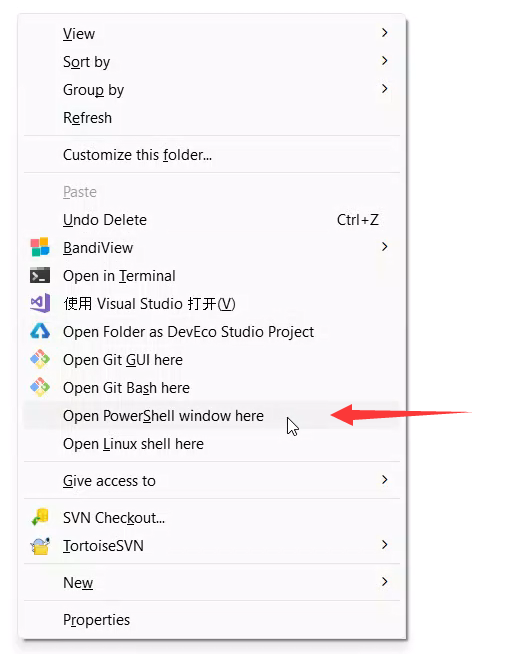Click the Git Bash diamond icon

coord(40,387)
